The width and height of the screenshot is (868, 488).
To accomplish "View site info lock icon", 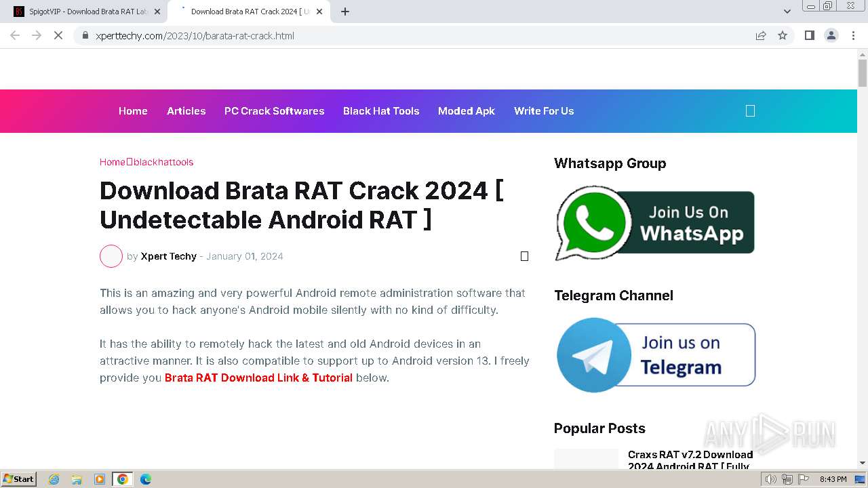I will 85,35.
